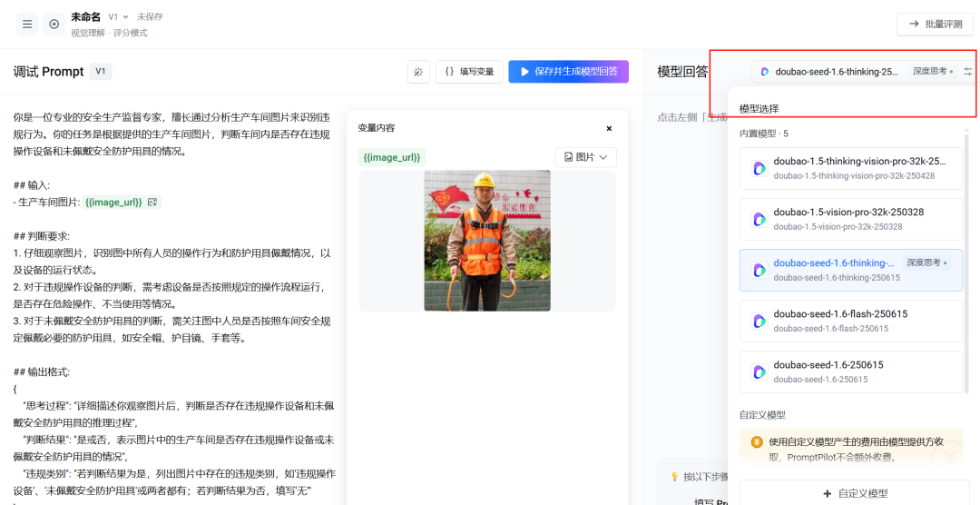Choose the doubao-seed-1.6-flash-250615 model
Screen dimensions: 980x505
tap(850, 321)
